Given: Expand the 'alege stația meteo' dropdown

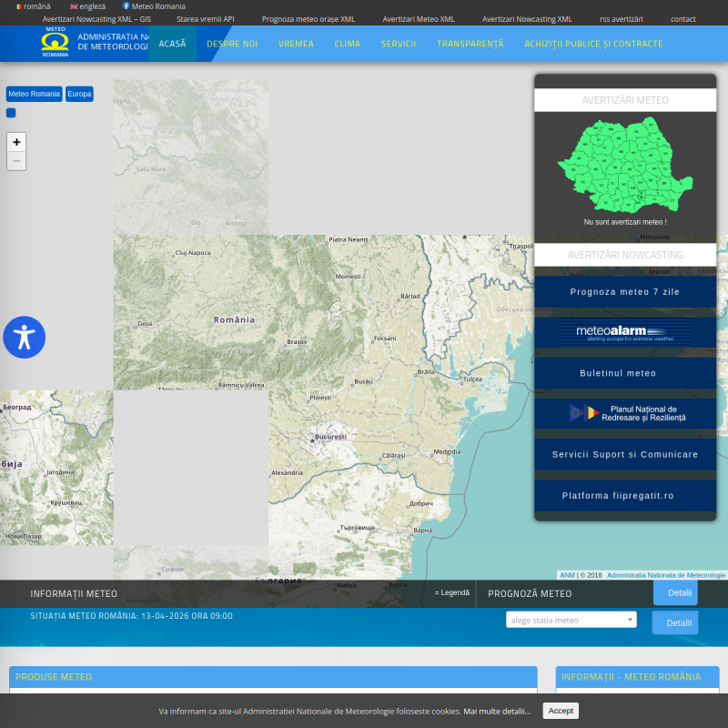Looking at the screenshot, I should coord(571,620).
